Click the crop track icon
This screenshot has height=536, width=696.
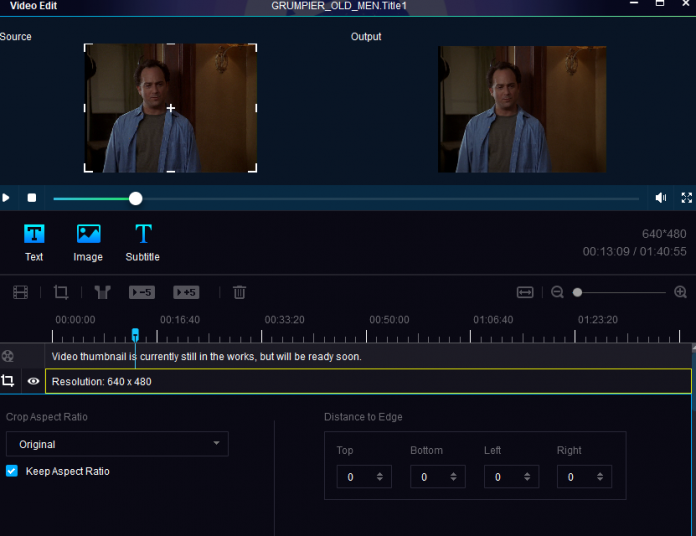click(x=8, y=381)
